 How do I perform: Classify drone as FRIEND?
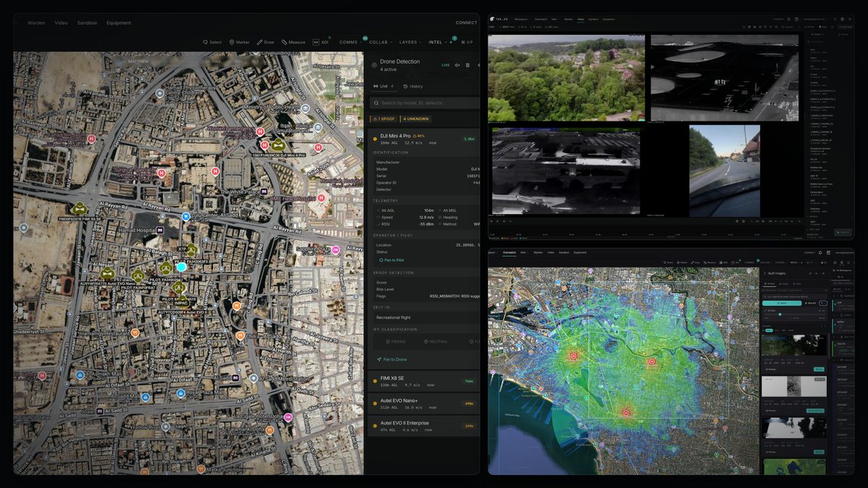coord(396,341)
